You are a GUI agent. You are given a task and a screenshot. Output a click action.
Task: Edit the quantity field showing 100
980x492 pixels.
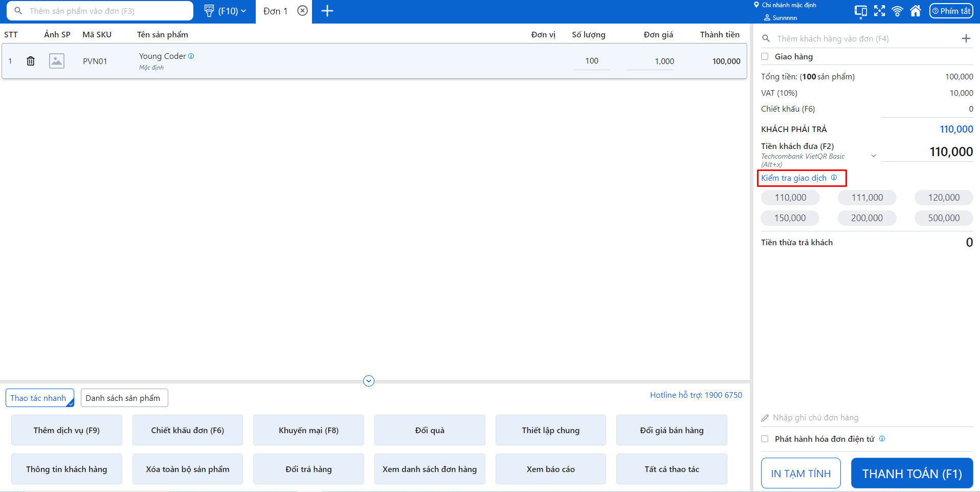tap(592, 61)
